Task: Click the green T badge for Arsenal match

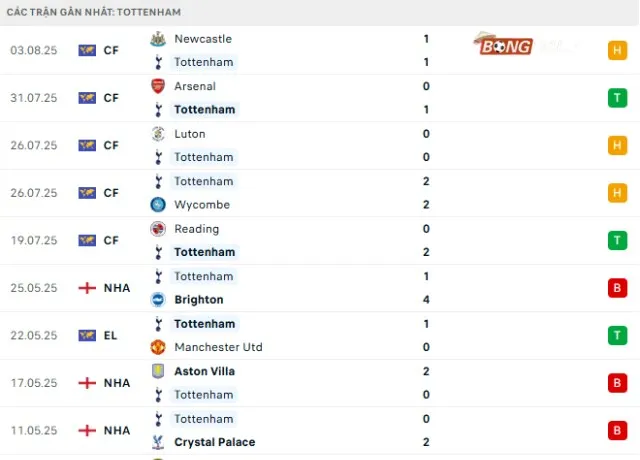Action: 617,98
